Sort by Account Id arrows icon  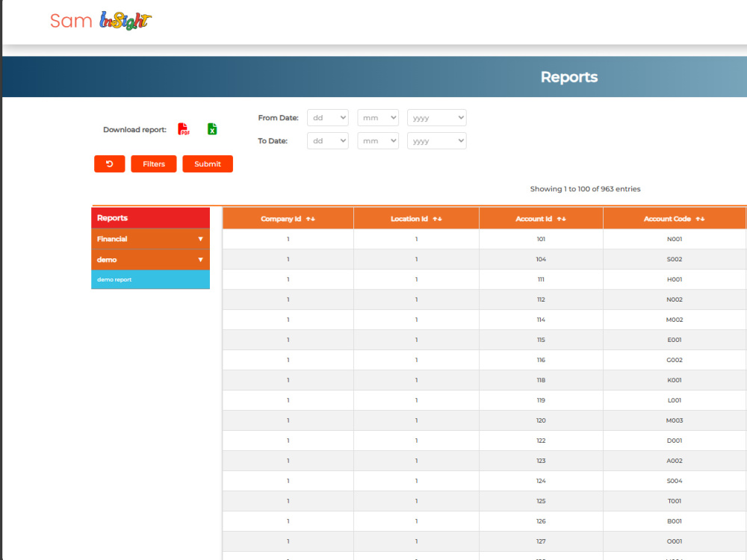561,219
